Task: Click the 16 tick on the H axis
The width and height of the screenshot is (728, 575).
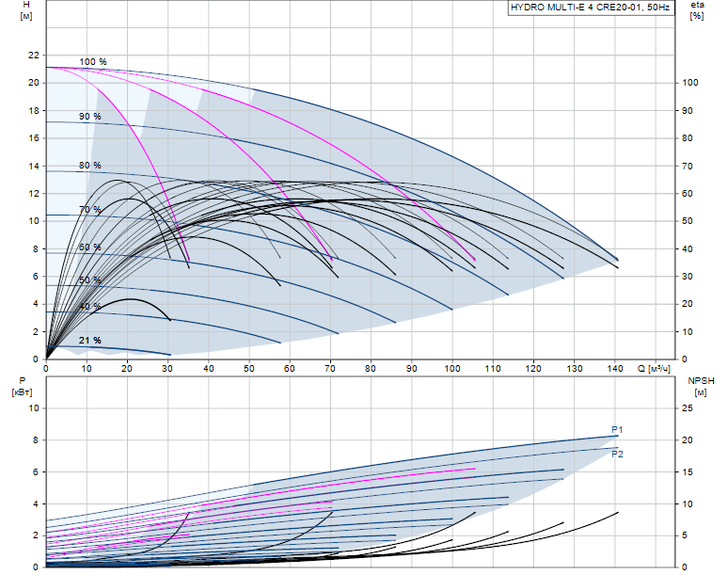Action: (x=34, y=138)
